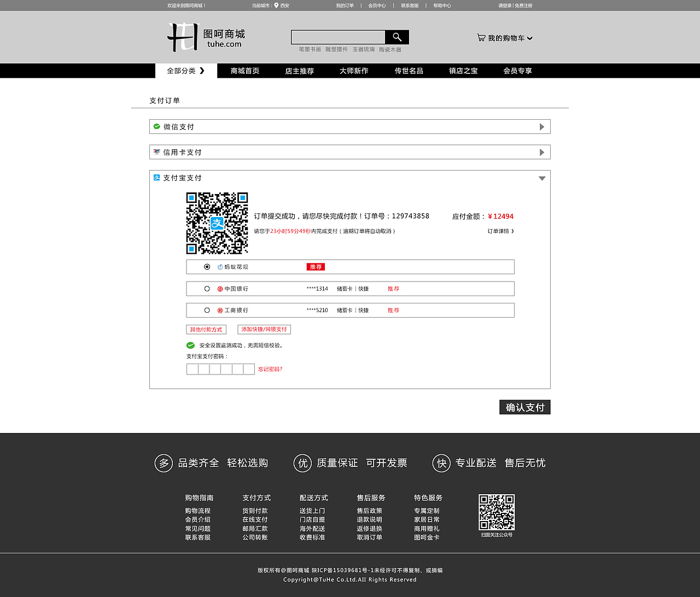
Task: Click the 忘记密码? link
Action: [271, 369]
